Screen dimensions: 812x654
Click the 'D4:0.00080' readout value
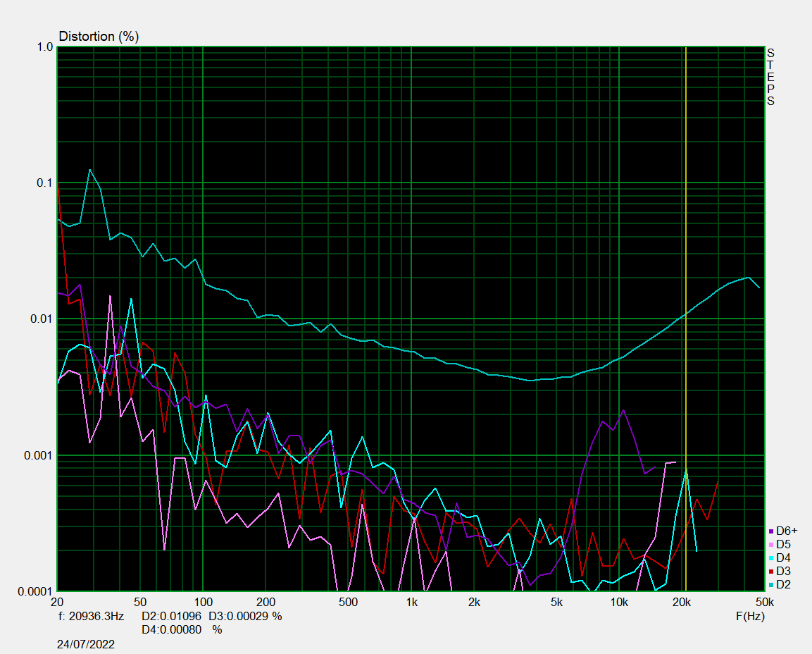171,629
